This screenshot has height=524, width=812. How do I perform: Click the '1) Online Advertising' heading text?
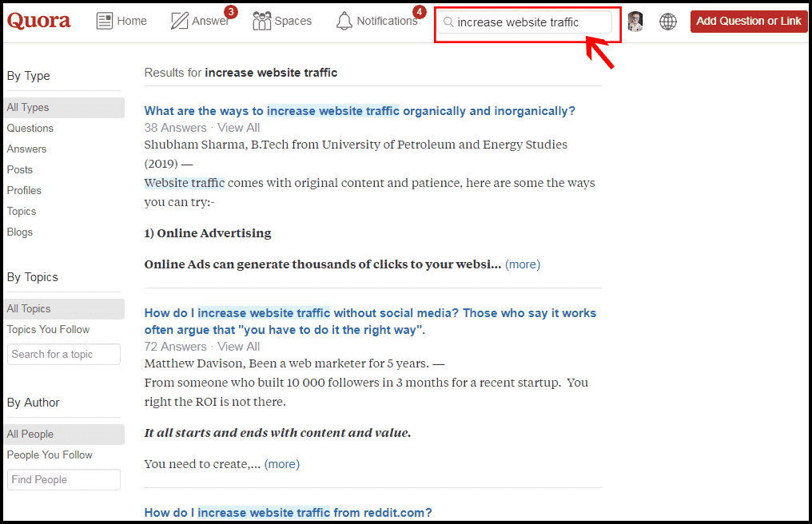click(208, 233)
